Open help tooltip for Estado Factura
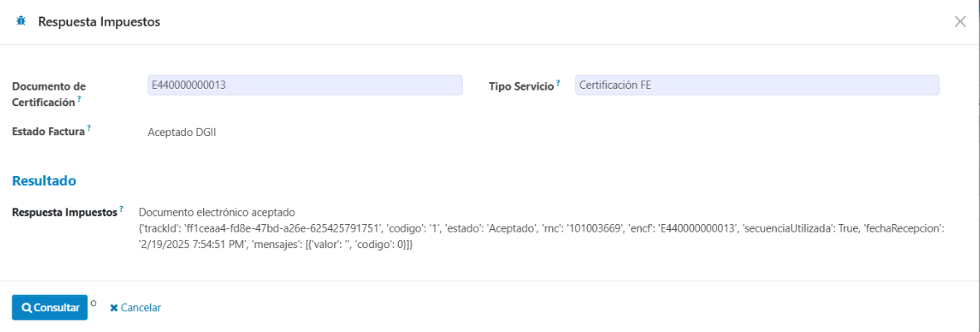 (x=89, y=128)
